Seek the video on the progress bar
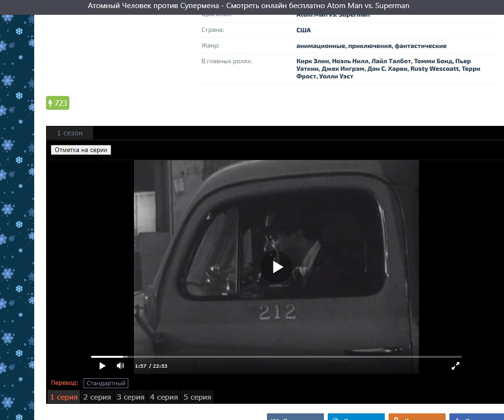The height and width of the screenshot is (420, 504). coord(276,357)
